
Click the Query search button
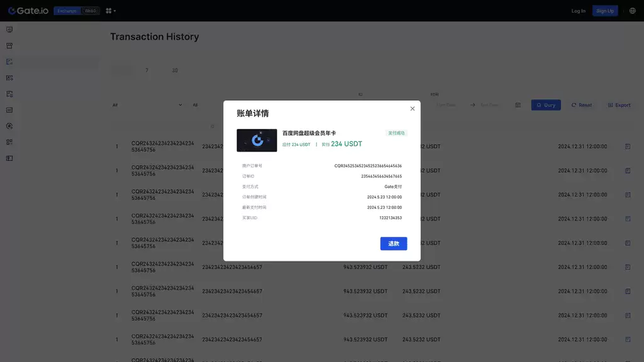pos(546,105)
